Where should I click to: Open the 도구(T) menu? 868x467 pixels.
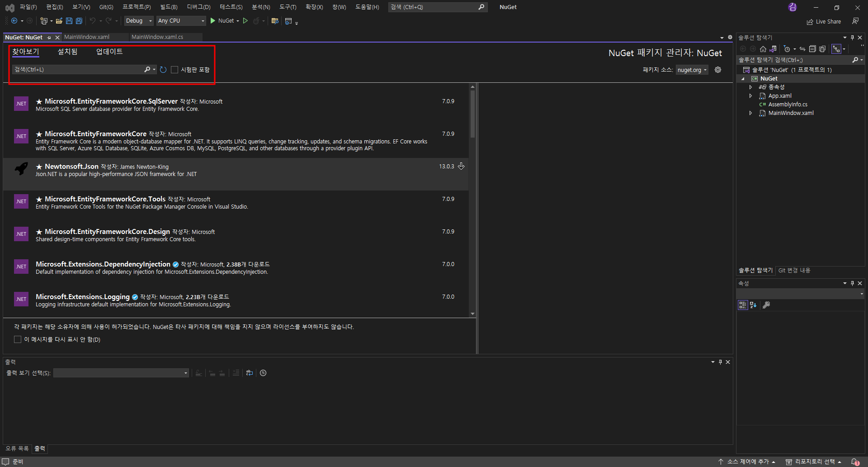288,7
